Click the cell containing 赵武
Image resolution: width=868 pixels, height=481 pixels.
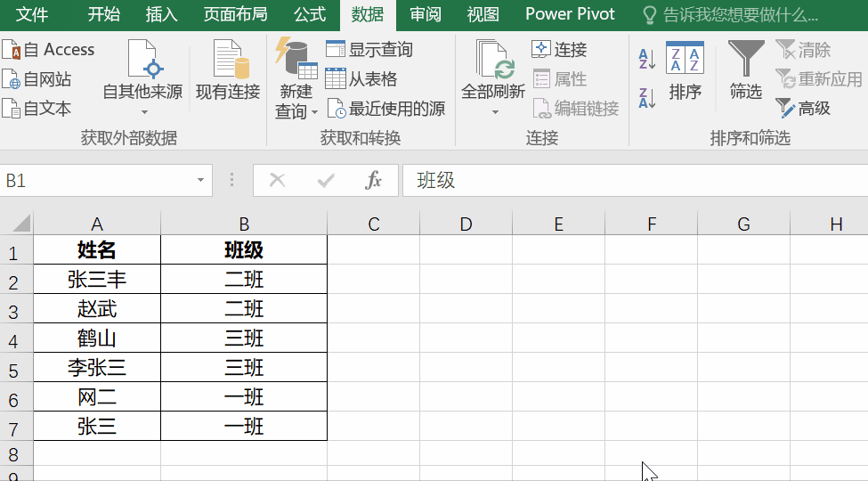pos(97,309)
